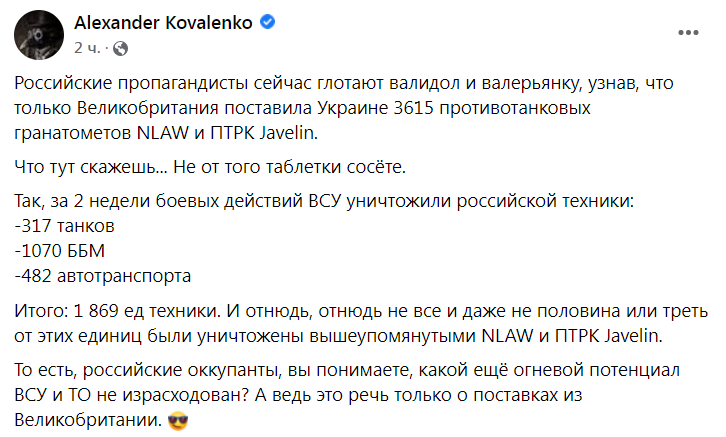Image resolution: width=726 pixels, height=437 pixels.
Task: Click the globe public audience icon
Action: pyautogui.click(x=120, y=48)
